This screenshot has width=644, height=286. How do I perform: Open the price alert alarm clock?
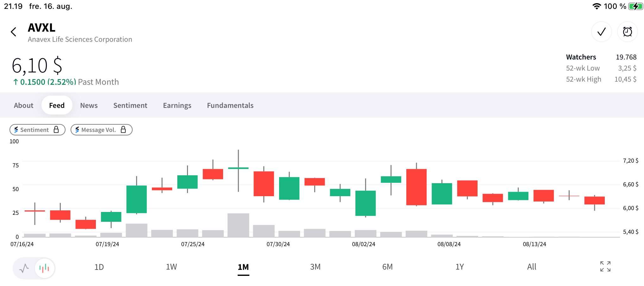pyautogui.click(x=627, y=32)
